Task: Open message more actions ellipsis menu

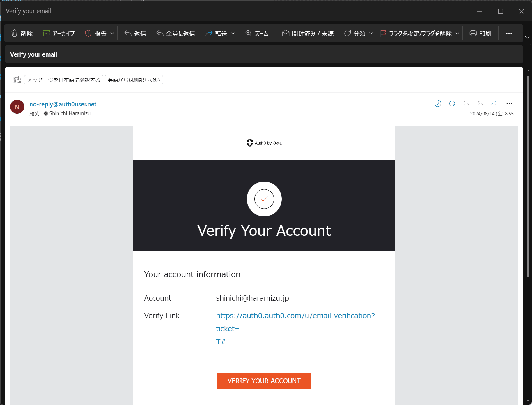Action: 509,103
